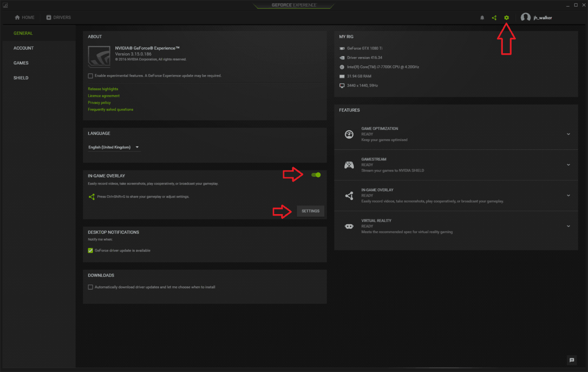This screenshot has height=372, width=588.
Task: Go to the Home tab
Action: point(25,17)
